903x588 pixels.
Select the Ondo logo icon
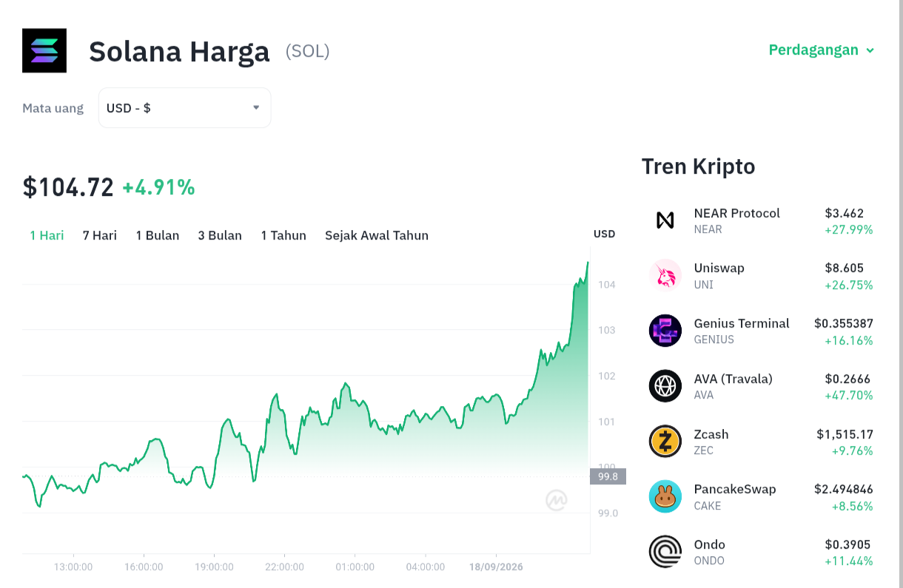[665, 552]
